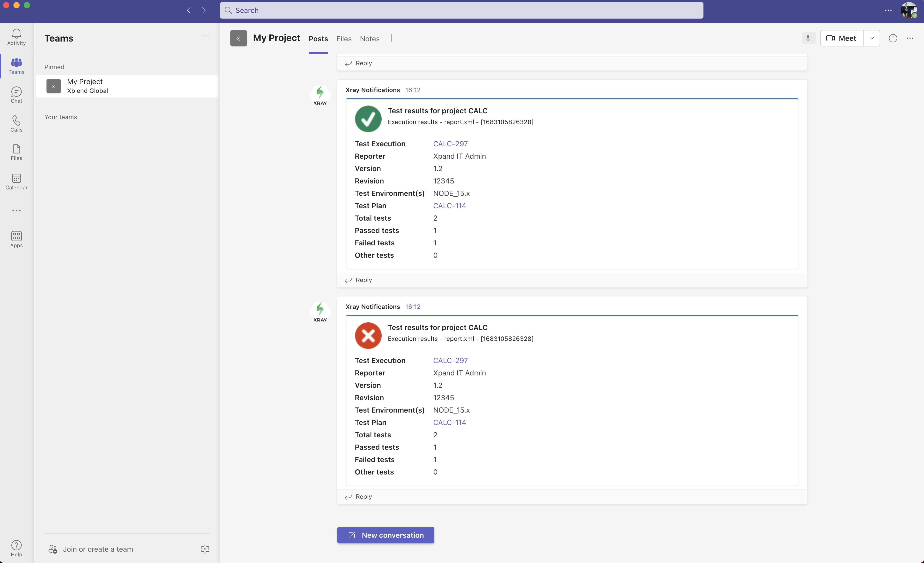Reply to the topmost post
924x563 pixels.
[358, 63]
